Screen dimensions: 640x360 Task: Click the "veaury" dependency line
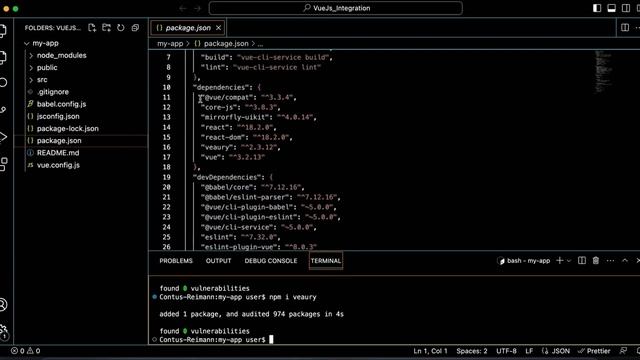[240, 147]
